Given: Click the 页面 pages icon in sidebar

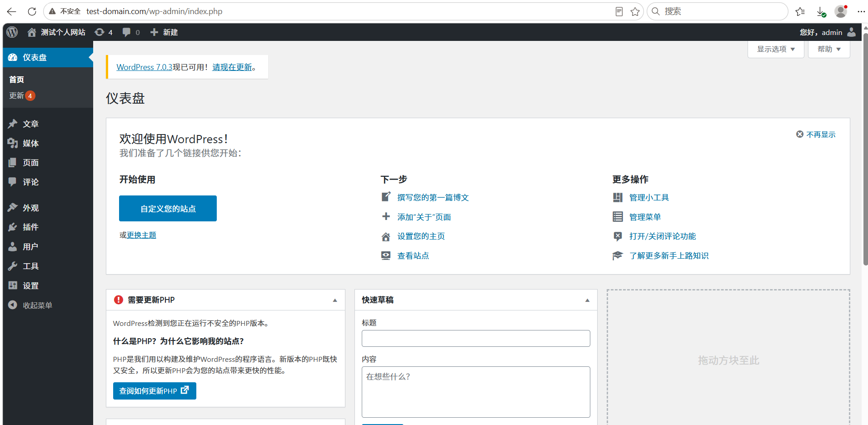Looking at the screenshot, I should tap(13, 162).
